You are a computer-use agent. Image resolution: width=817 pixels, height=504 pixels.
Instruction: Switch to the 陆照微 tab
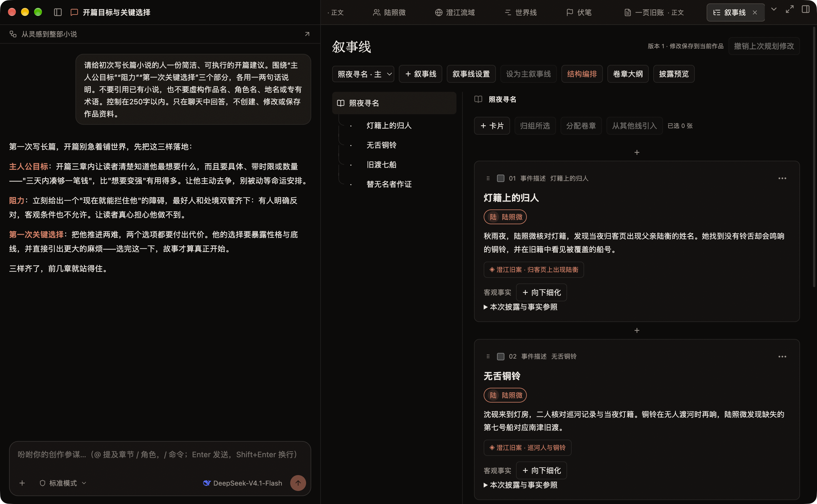389,13
